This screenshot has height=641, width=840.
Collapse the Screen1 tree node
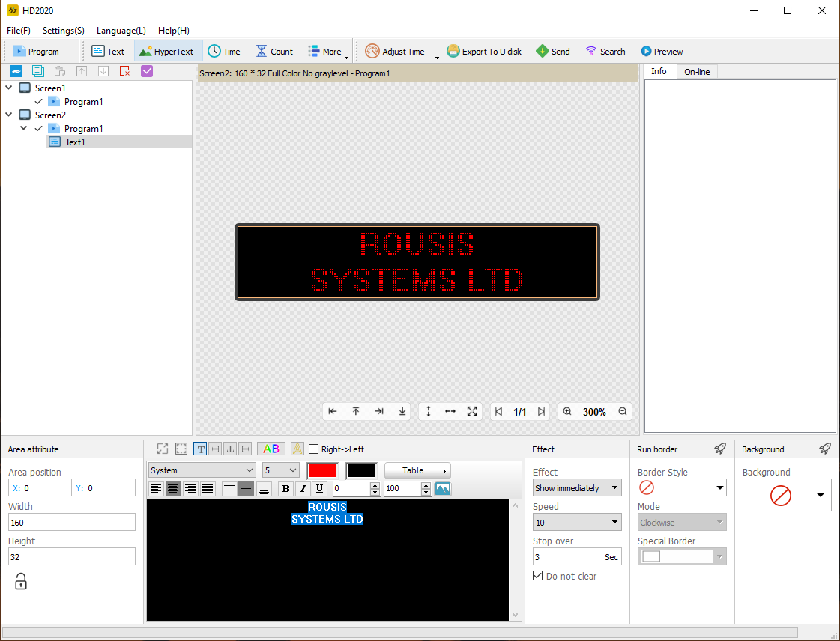click(9, 88)
